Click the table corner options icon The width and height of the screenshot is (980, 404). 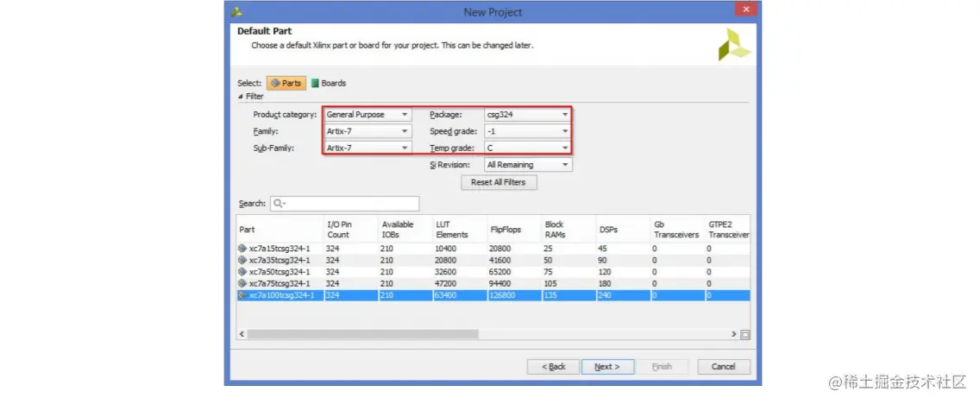745,335
